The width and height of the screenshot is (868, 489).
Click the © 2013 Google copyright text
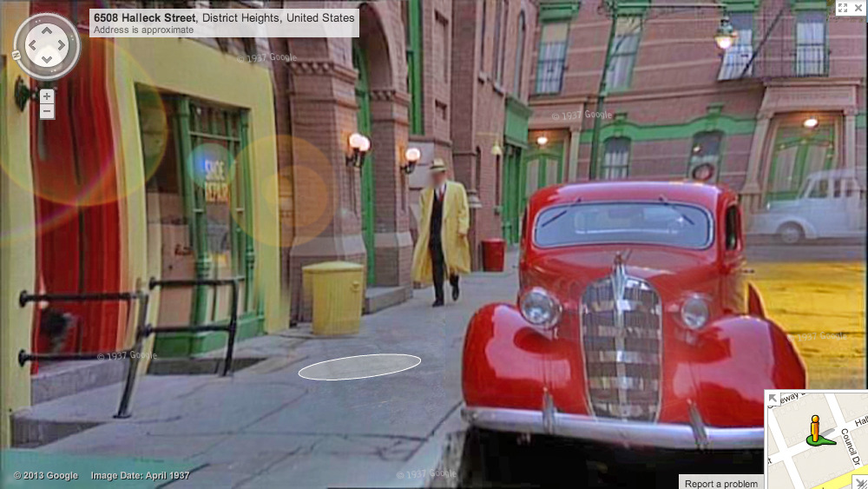pyautogui.click(x=45, y=475)
